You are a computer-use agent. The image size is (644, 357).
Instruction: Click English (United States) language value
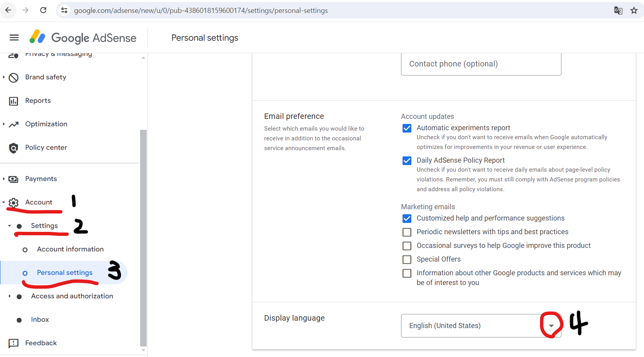pyautogui.click(x=445, y=326)
